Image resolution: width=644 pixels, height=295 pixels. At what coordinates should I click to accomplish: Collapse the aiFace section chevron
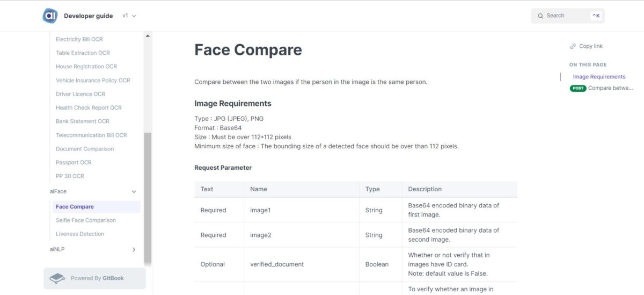[134, 191]
